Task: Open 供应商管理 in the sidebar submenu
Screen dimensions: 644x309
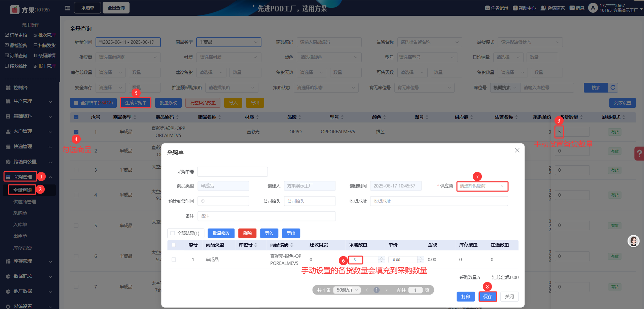Action: click(x=25, y=202)
